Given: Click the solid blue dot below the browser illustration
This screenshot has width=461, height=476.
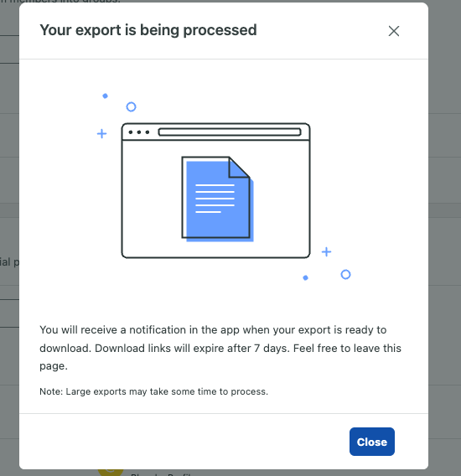Looking at the screenshot, I should 305,277.
